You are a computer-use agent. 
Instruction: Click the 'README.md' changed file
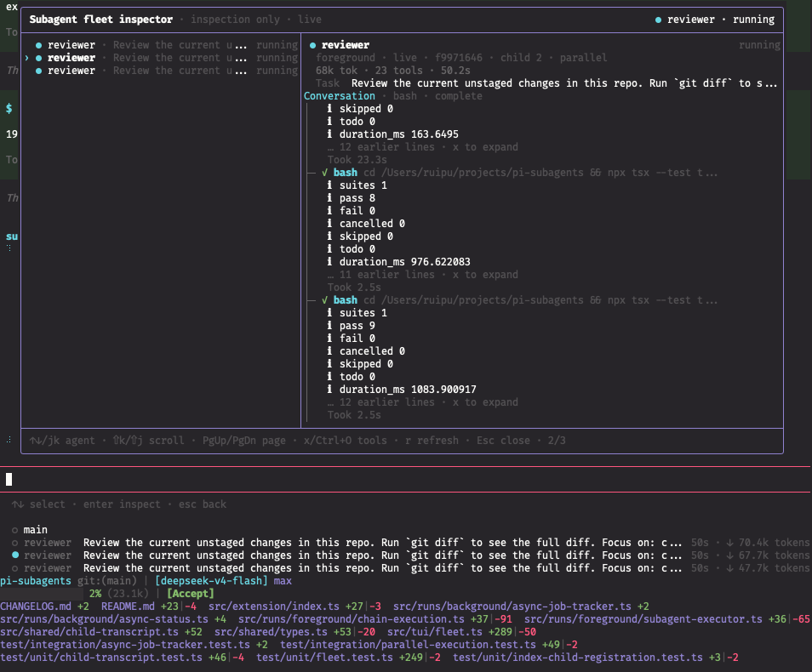pyautogui.click(x=128, y=607)
